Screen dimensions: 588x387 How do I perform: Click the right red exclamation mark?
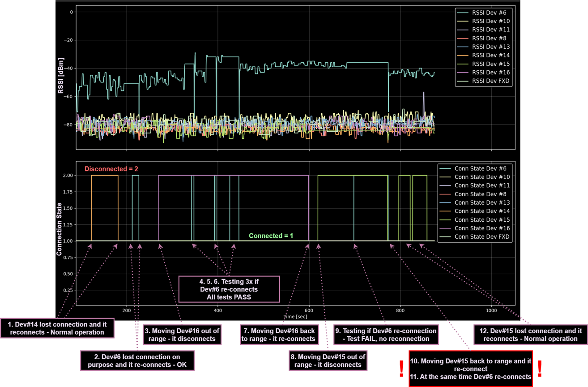click(x=540, y=368)
